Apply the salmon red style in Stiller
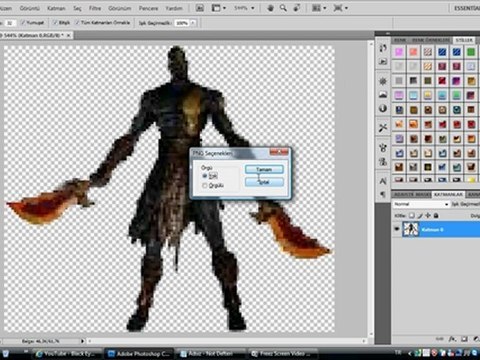The height and width of the screenshot is (360, 480). pos(414,52)
